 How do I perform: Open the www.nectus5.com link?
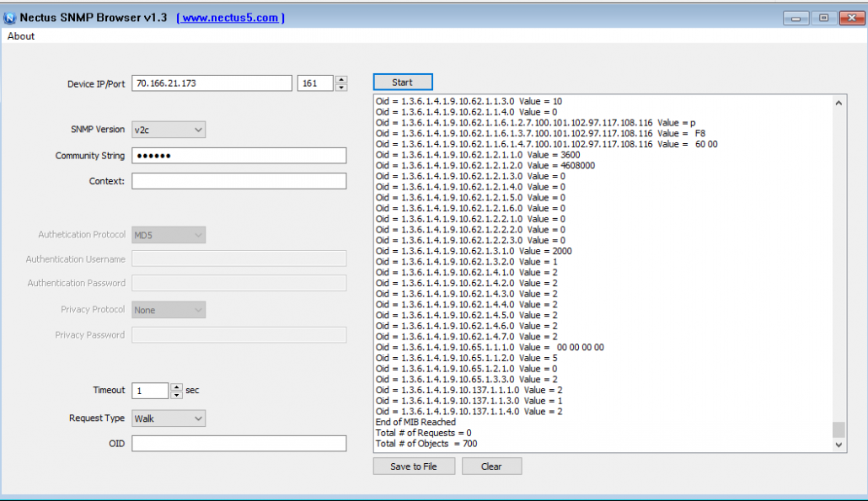pos(230,18)
